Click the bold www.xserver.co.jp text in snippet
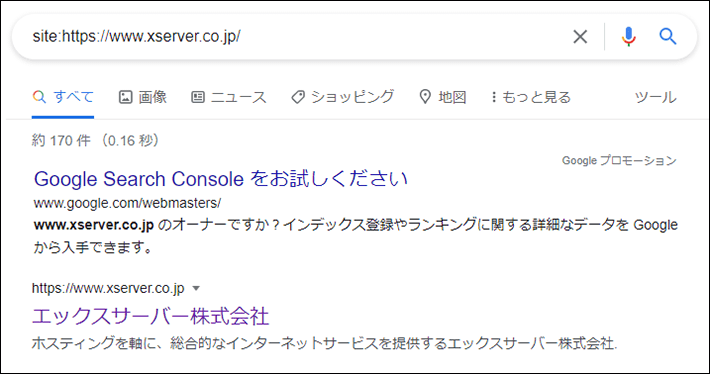Screen dimensions: 710x374 click(x=94, y=225)
